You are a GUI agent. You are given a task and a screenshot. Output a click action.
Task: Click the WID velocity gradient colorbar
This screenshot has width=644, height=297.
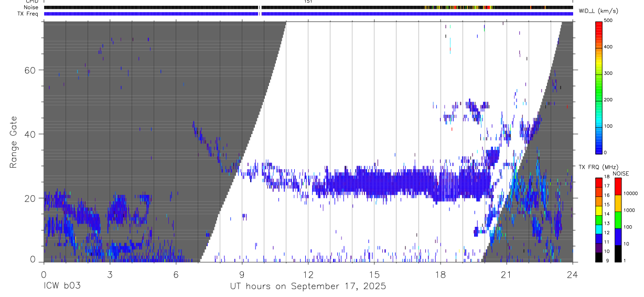point(598,87)
